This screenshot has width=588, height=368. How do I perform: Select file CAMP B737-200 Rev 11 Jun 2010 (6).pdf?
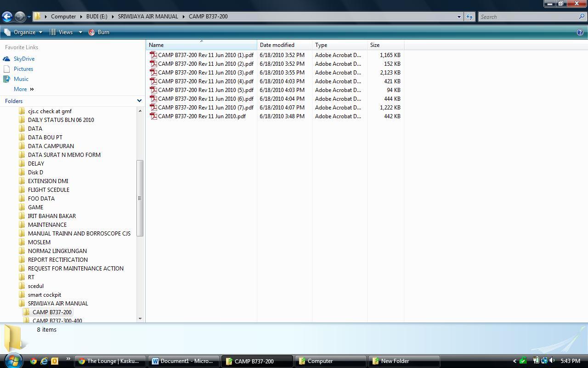click(205, 99)
